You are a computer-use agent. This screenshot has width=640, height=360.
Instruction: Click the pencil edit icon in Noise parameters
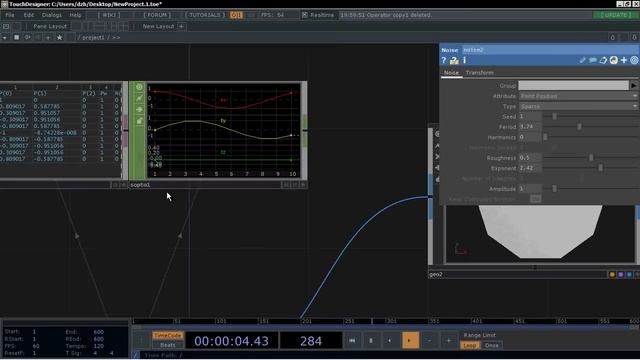[x=582, y=60]
